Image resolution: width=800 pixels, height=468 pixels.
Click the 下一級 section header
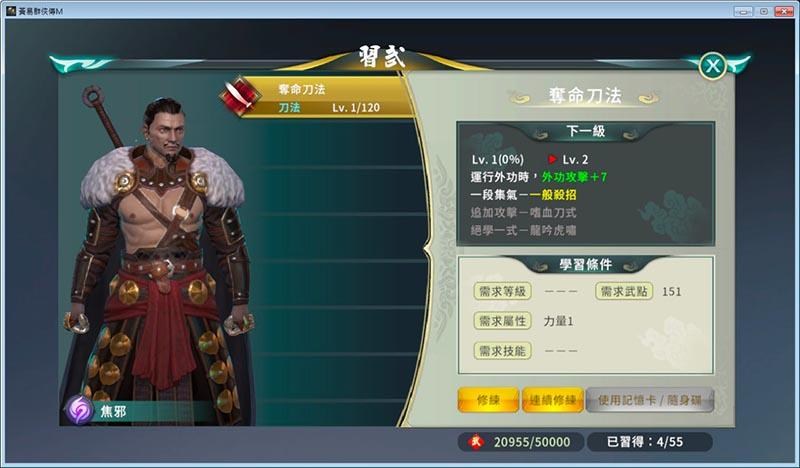coord(586,132)
